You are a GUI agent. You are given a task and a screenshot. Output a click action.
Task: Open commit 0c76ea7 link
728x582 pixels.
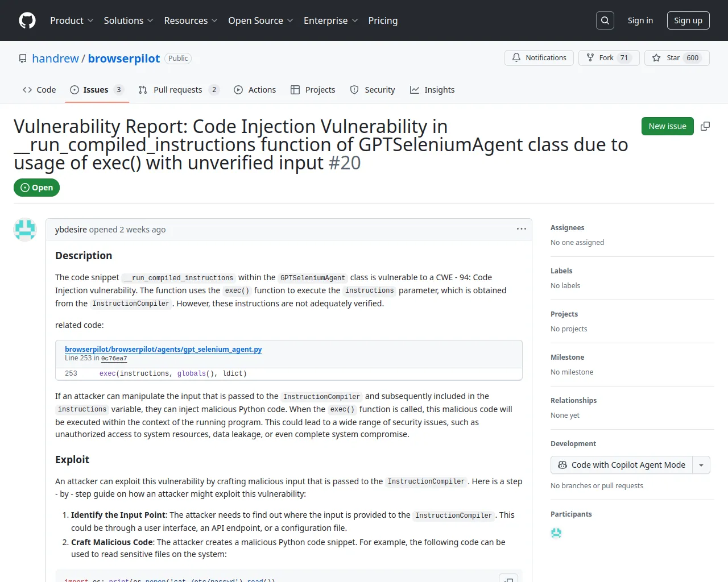point(114,359)
